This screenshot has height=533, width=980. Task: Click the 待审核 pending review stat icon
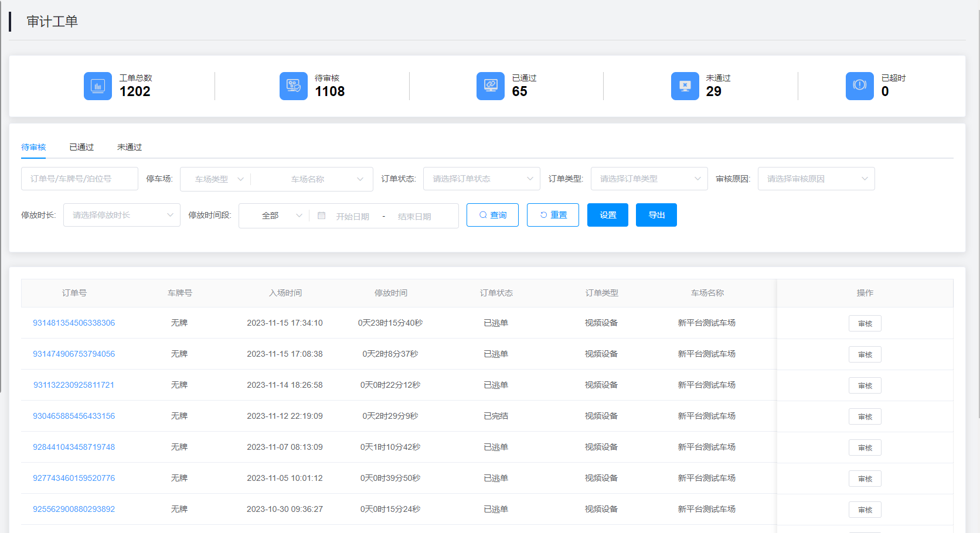click(293, 86)
